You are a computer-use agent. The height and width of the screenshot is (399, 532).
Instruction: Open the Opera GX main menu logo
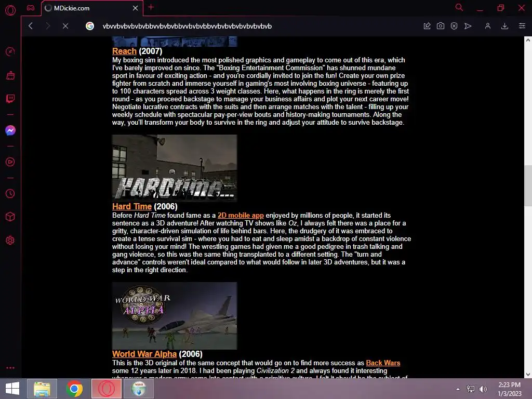click(x=10, y=10)
